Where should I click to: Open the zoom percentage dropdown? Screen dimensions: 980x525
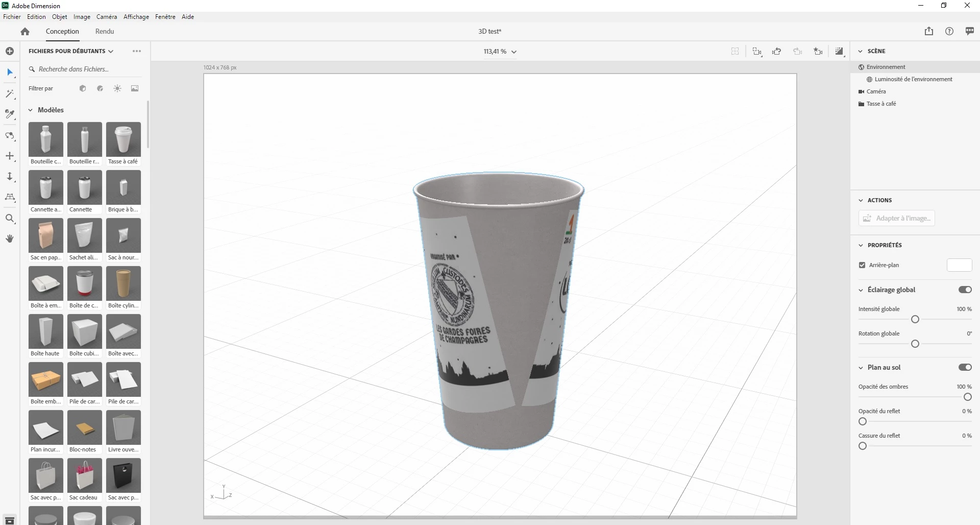click(x=500, y=52)
